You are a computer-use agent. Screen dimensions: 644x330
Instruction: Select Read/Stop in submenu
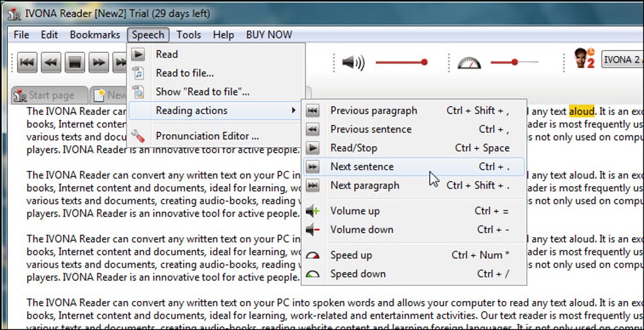coord(414,148)
